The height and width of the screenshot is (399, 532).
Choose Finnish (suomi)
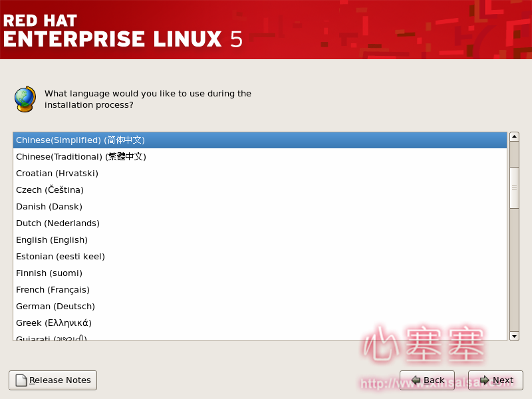[260, 273]
